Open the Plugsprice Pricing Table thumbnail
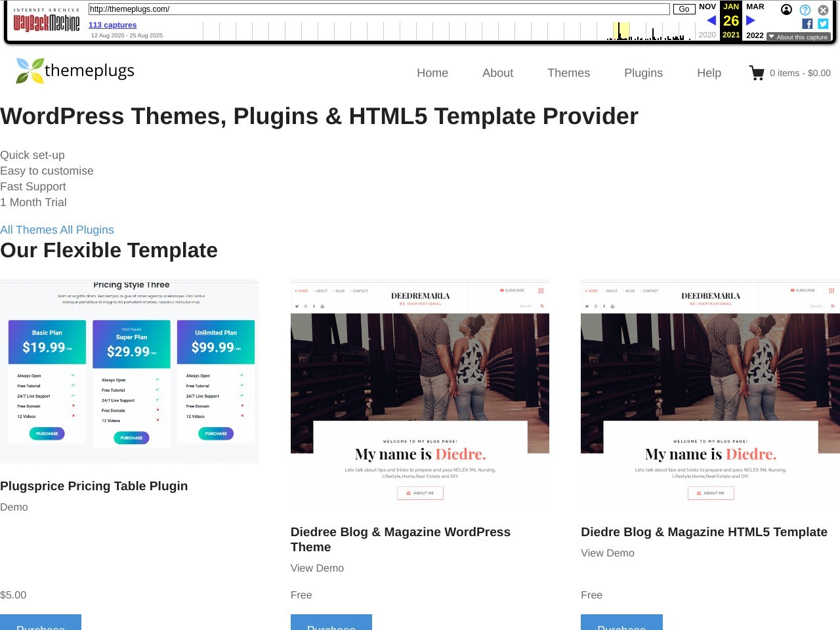This screenshot has width=840, height=630. coord(129,371)
